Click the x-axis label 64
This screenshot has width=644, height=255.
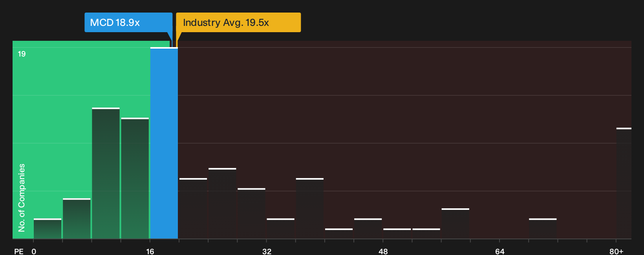pyautogui.click(x=499, y=251)
